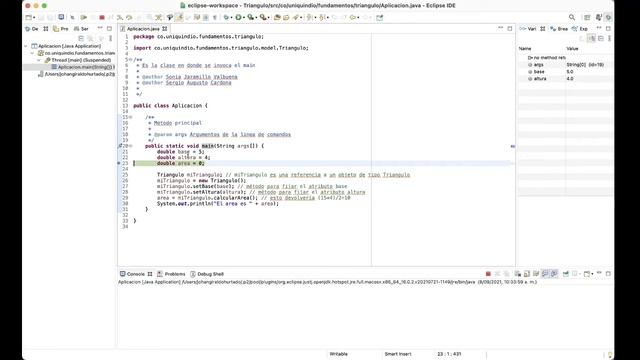Toggle Scroll Lock in Console toolbar

pos(527,274)
